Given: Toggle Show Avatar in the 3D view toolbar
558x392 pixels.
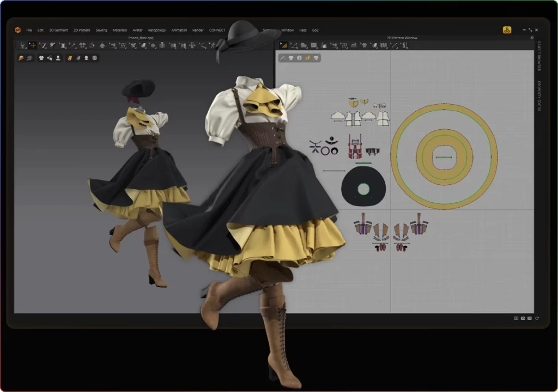Looking at the screenshot, I should pyautogui.click(x=58, y=58).
